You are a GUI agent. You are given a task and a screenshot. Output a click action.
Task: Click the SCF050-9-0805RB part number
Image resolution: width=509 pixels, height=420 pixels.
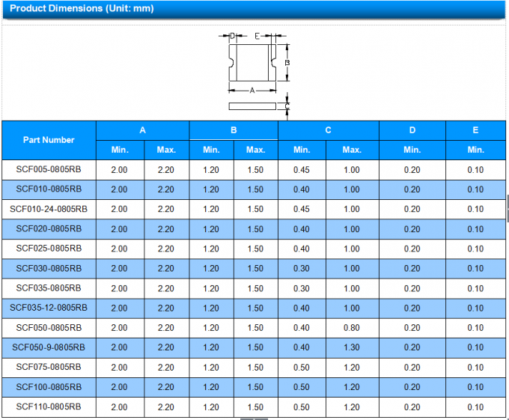coord(49,347)
